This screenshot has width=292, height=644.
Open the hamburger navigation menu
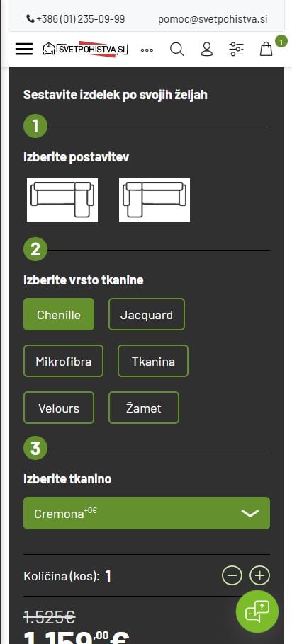click(x=24, y=50)
